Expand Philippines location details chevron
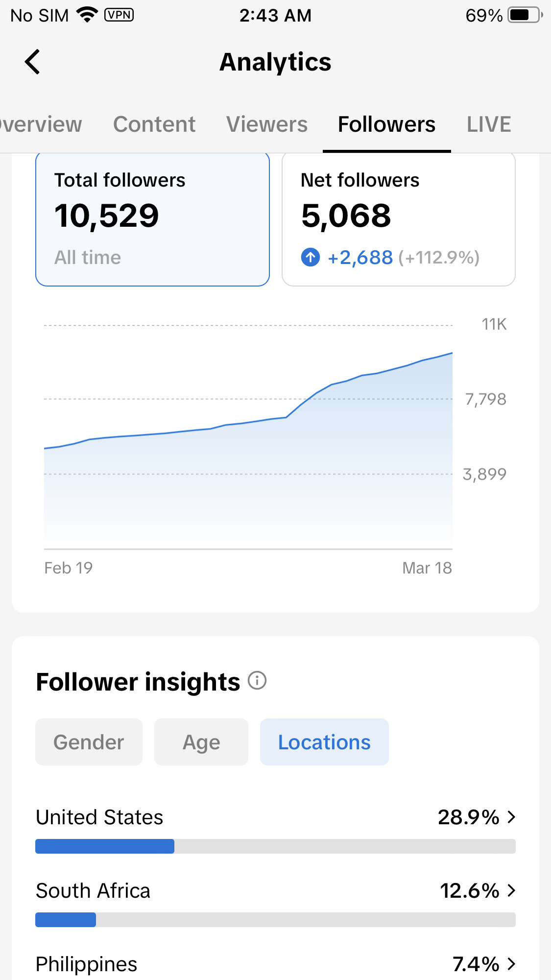This screenshot has height=980, width=551. click(x=511, y=964)
